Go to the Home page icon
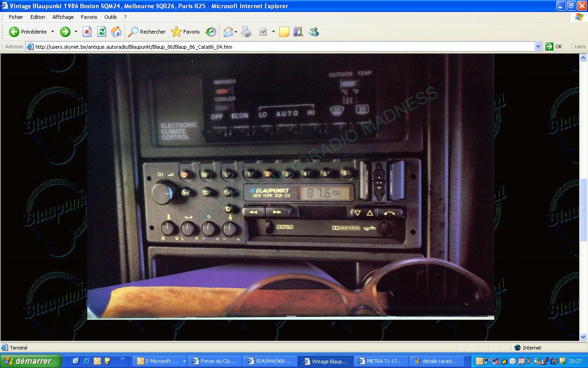588x368 pixels. 116,32
